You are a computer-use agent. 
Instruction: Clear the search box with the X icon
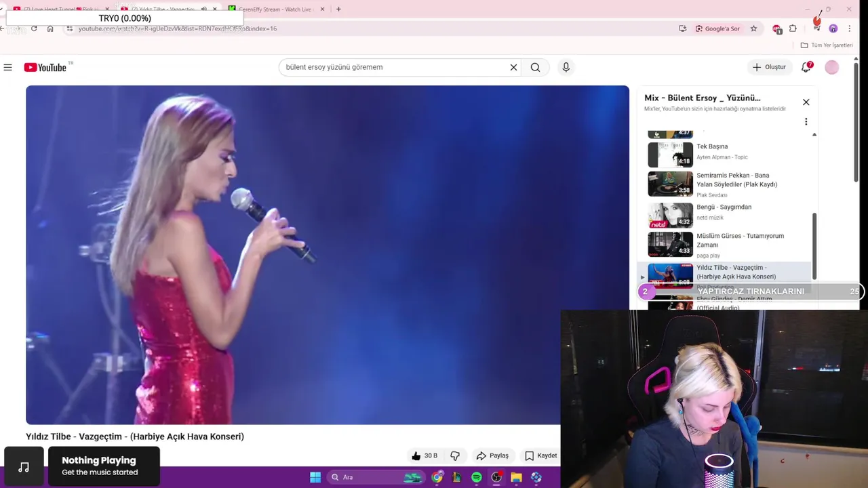coord(513,67)
